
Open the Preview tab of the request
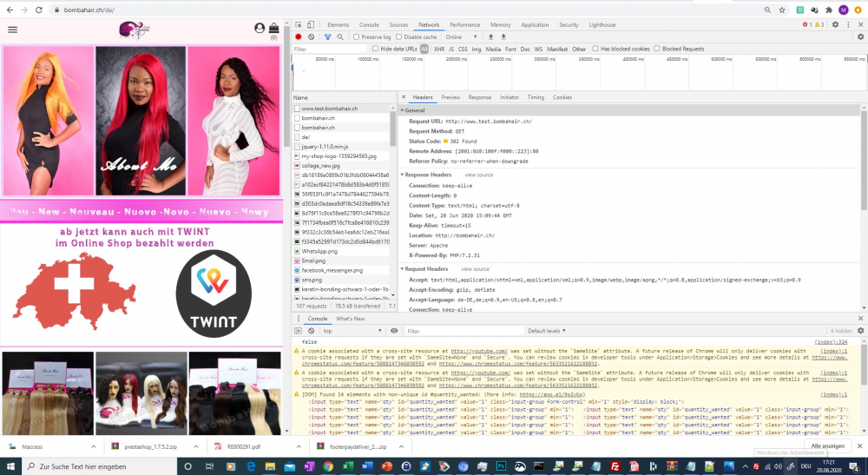pyautogui.click(x=450, y=97)
